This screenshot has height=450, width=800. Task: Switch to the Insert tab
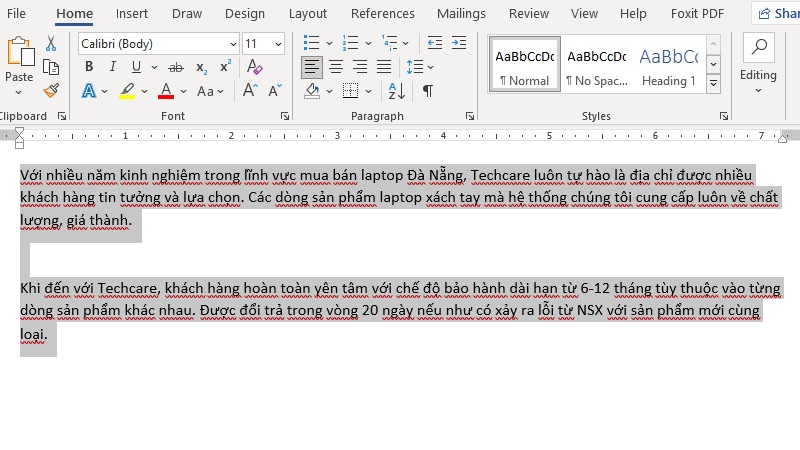[x=132, y=13]
